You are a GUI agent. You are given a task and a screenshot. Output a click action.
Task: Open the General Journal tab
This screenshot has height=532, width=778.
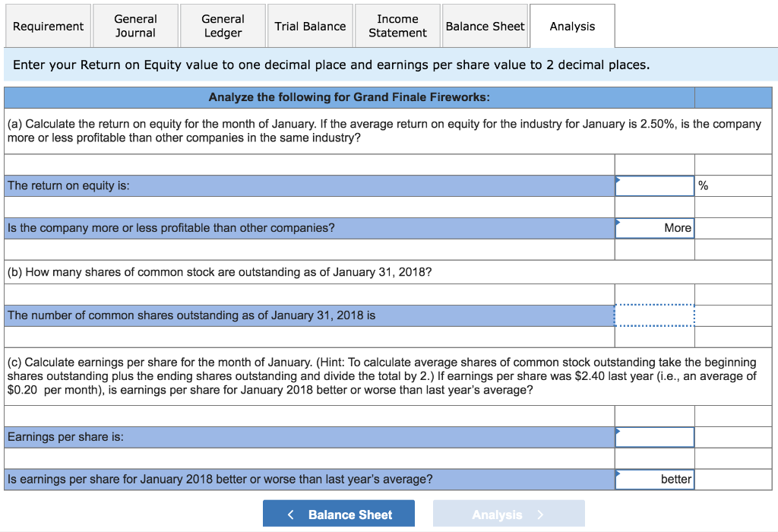click(134, 26)
